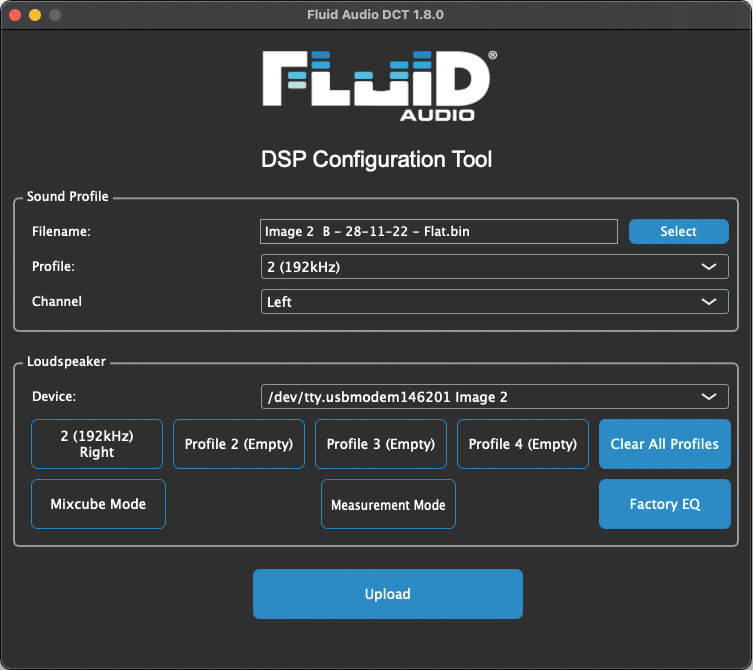The height and width of the screenshot is (670, 753).
Task: Select the Profile 4 (Empty) slot
Action: [523, 444]
